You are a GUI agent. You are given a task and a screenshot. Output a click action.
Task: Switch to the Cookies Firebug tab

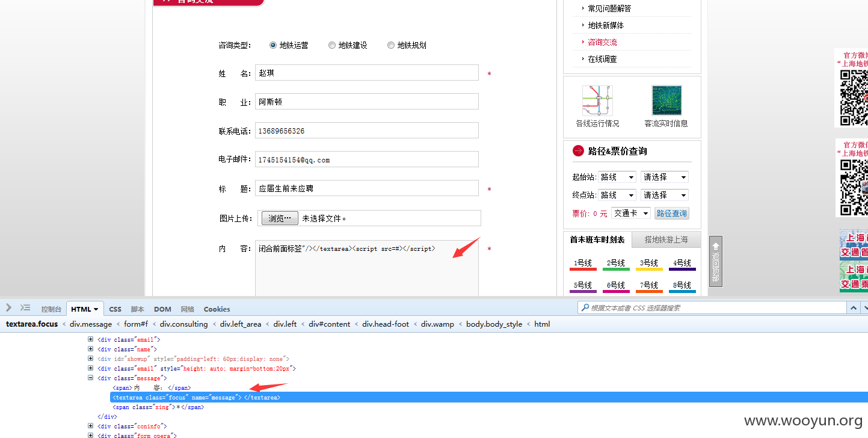coord(217,309)
